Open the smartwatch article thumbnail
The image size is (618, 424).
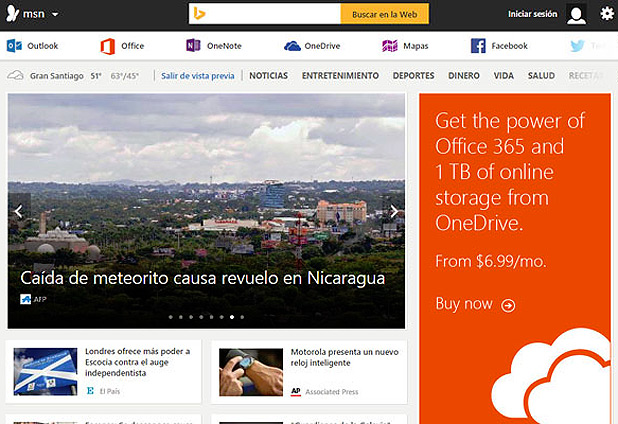tap(251, 372)
